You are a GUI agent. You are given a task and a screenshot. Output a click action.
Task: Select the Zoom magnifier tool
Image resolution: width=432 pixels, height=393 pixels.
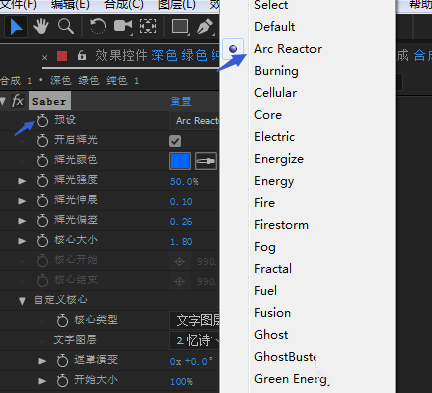click(x=66, y=27)
